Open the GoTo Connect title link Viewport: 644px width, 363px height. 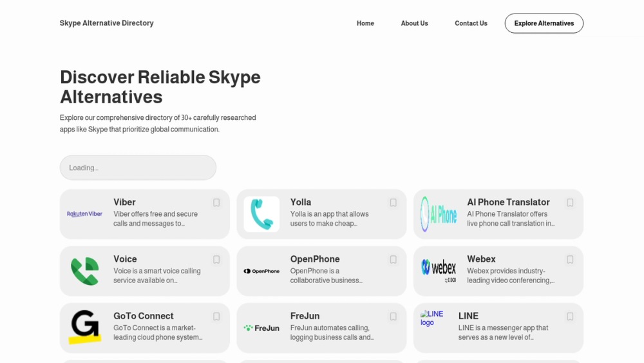144,316
